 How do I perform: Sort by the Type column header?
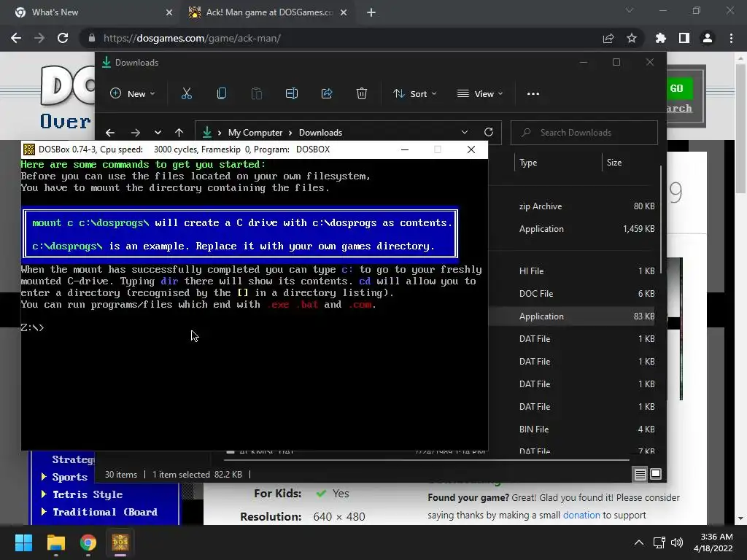(528, 163)
